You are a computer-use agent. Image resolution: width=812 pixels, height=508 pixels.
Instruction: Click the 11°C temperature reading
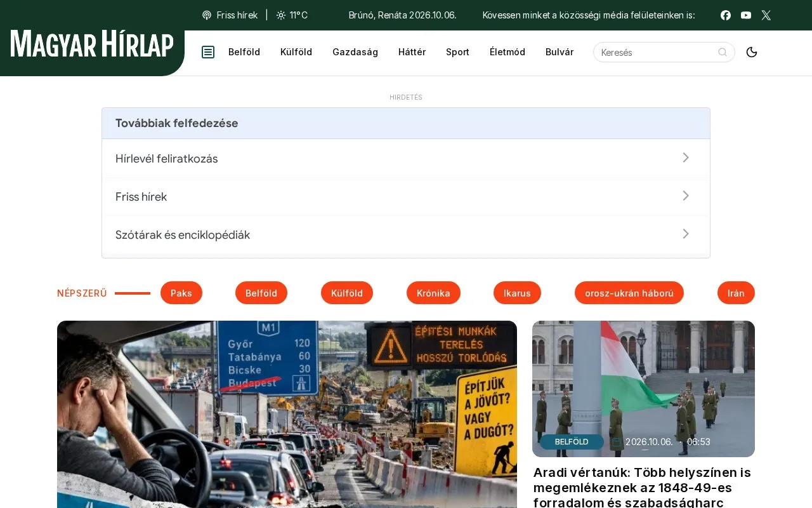(x=299, y=15)
